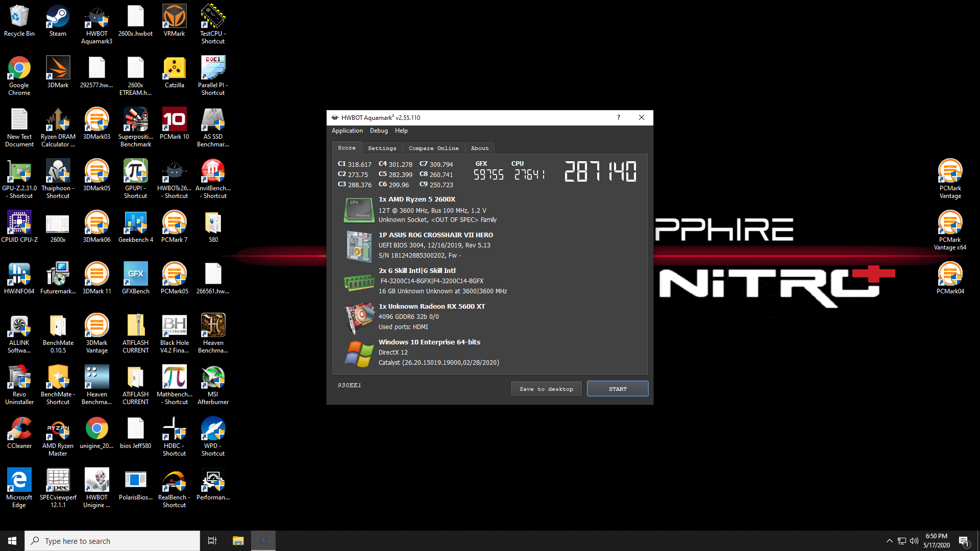The height and width of the screenshot is (551, 980).
Task: Select the AnvilBench shortcut icon
Action: [213, 179]
